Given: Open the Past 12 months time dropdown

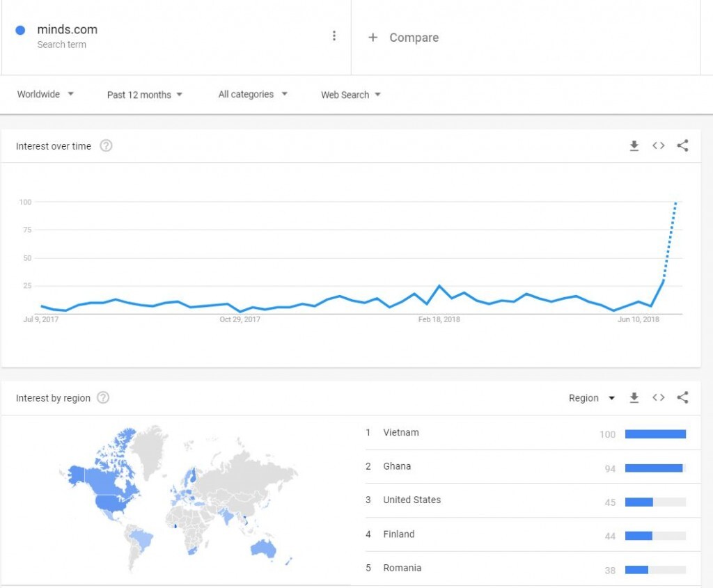Looking at the screenshot, I should click(144, 95).
